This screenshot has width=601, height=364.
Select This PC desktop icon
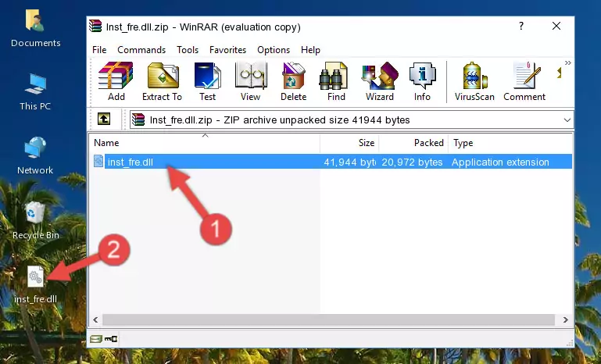[x=35, y=92]
